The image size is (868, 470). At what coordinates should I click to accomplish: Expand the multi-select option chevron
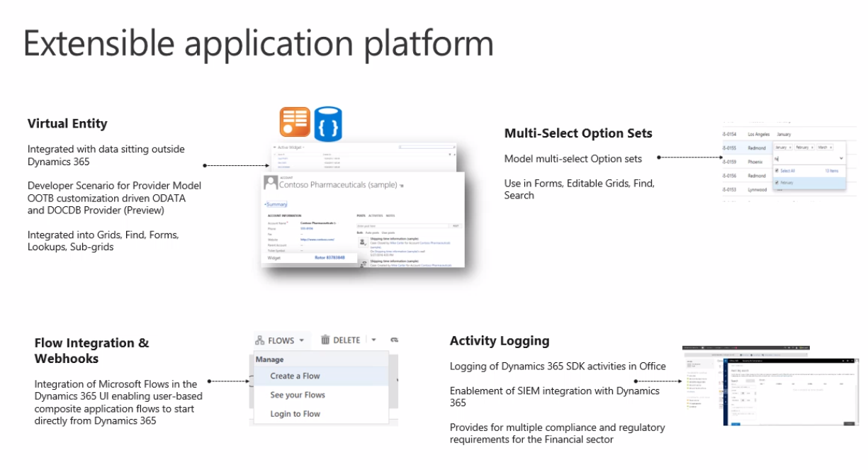point(841,159)
